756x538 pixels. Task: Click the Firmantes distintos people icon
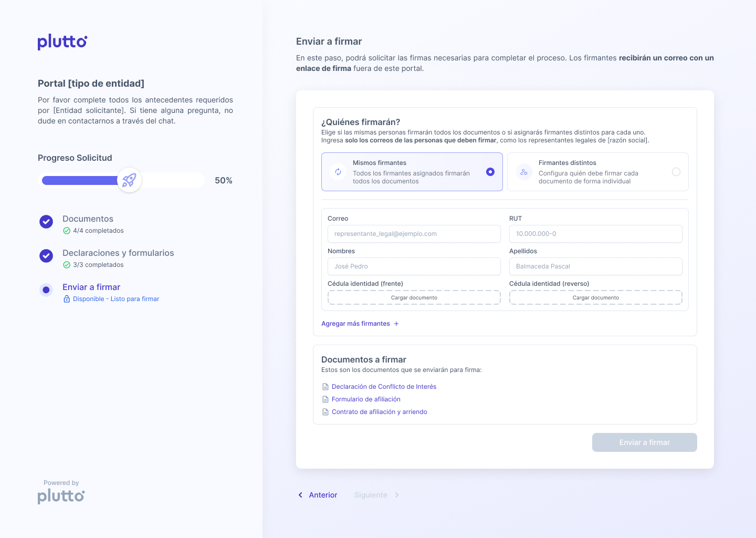click(524, 172)
